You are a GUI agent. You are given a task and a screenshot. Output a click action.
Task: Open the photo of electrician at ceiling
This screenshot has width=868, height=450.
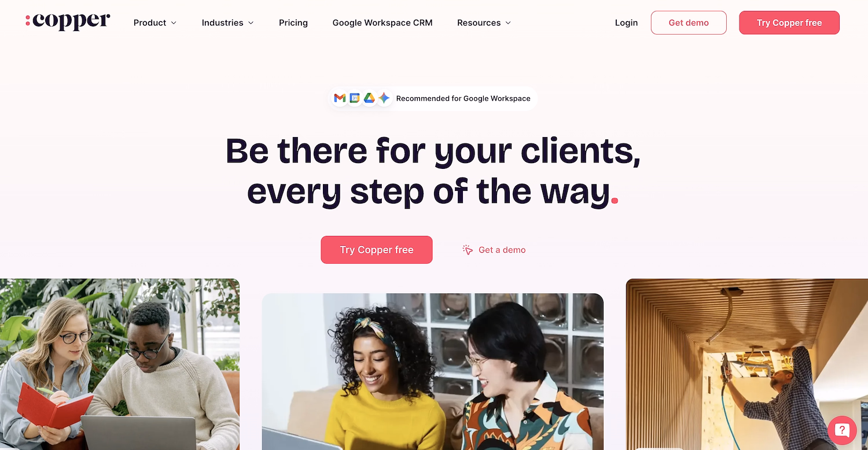(x=747, y=364)
